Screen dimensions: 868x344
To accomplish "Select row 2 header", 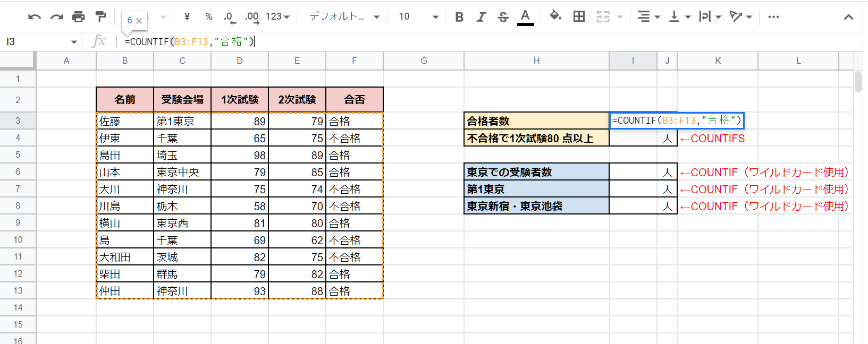I will pyautogui.click(x=18, y=100).
